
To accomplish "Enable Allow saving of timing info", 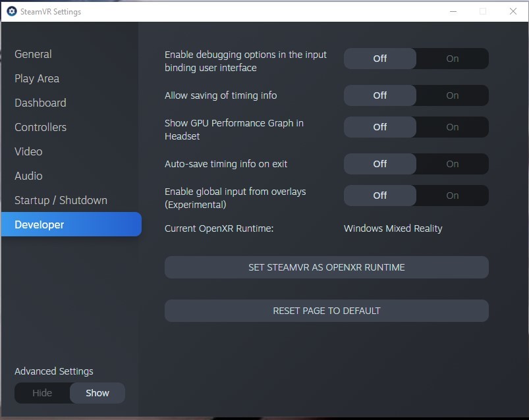I will (x=453, y=95).
